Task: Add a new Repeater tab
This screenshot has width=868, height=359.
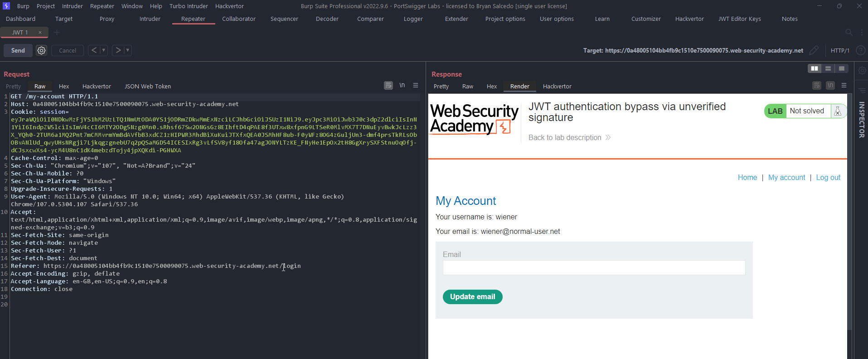Action: click(x=57, y=33)
